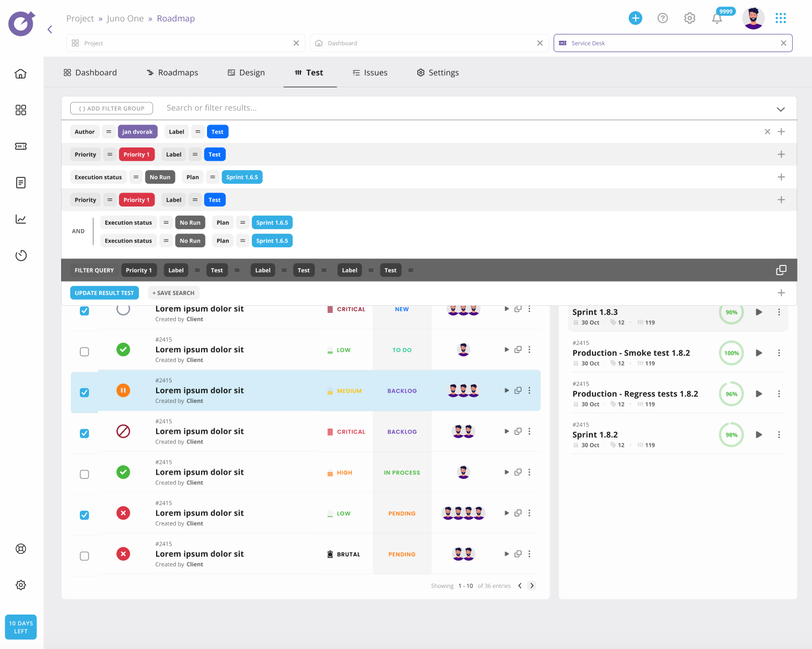Screen dimensions: 812x649
Task: Collapse sidebar with back chevron
Action: tap(50, 29)
